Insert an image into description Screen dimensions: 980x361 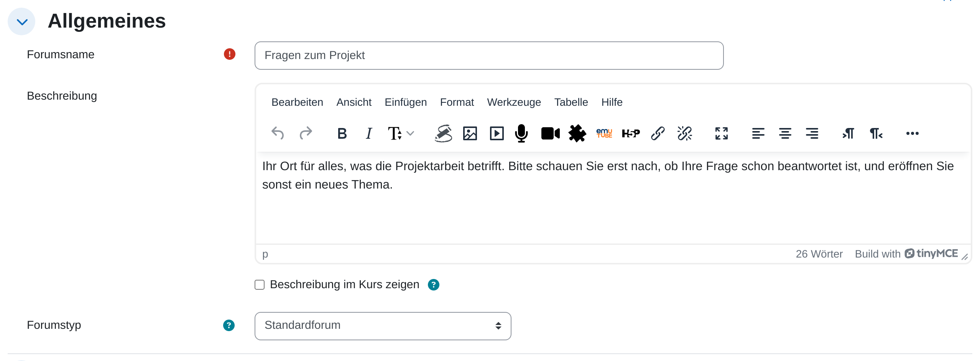[x=470, y=133]
